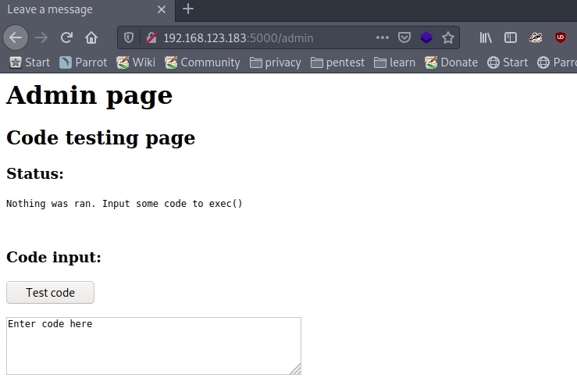
Task: Open a new tab with plus
Action: coord(188,9)
